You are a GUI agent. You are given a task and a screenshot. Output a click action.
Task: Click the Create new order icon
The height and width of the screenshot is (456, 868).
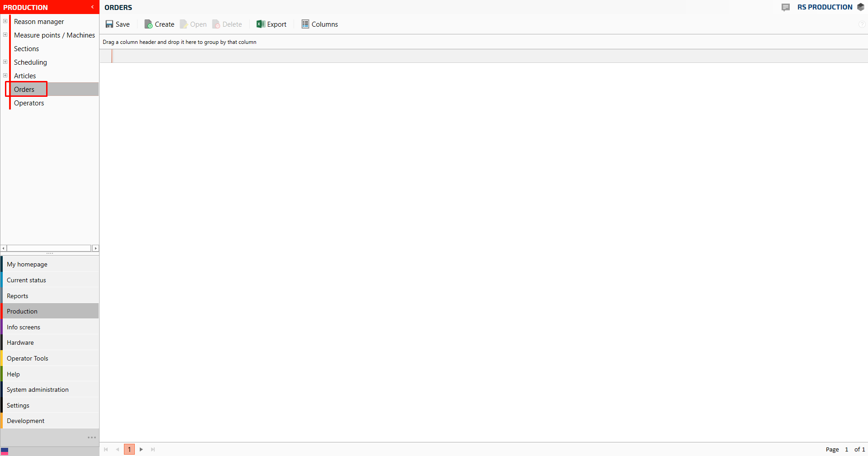[148, 24]
